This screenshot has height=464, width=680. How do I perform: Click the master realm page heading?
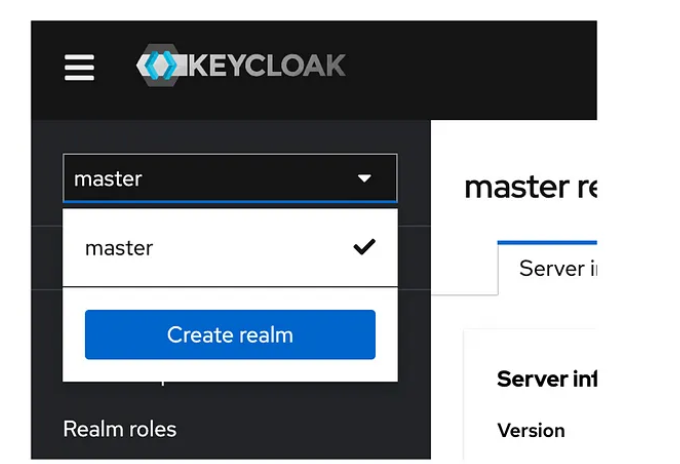[x=530, y=187]
